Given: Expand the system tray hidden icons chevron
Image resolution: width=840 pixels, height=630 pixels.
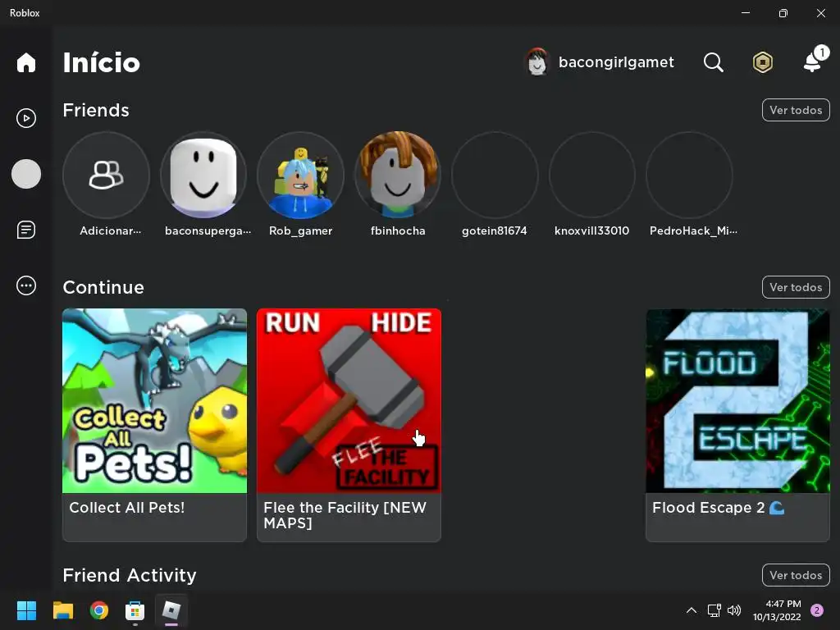Looking at the screenshot, I should click(692, 610).
